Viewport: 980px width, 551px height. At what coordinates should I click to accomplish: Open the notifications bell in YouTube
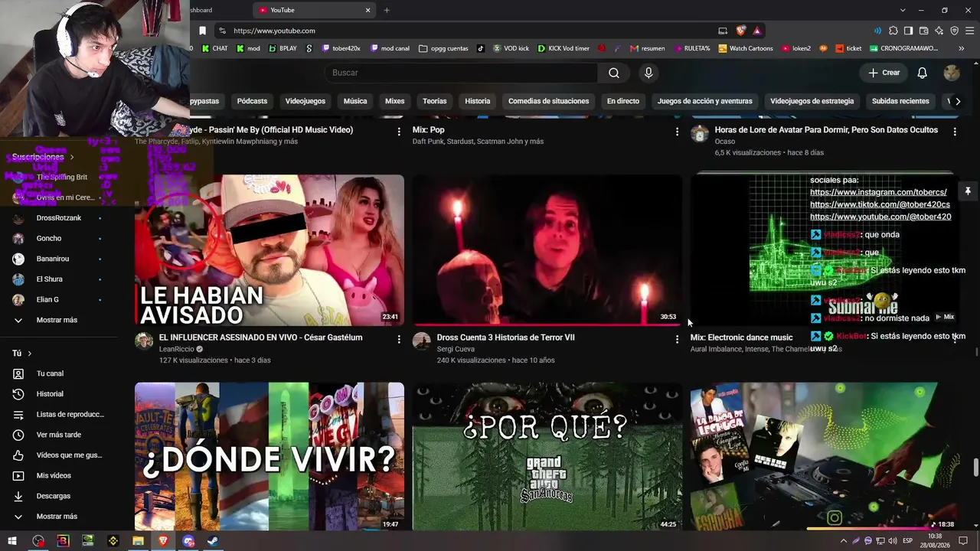923,73
